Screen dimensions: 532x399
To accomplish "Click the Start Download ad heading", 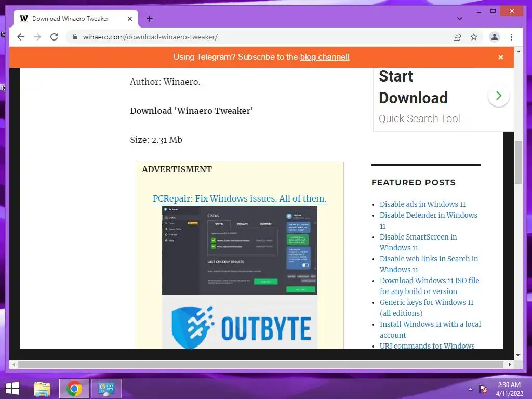I will 413,87.
